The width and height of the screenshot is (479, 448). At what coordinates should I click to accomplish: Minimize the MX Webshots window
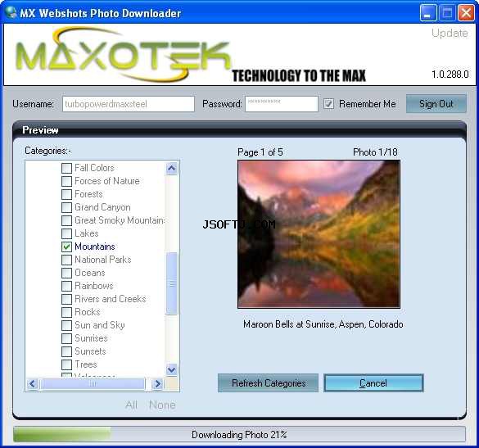click(428, 13)
